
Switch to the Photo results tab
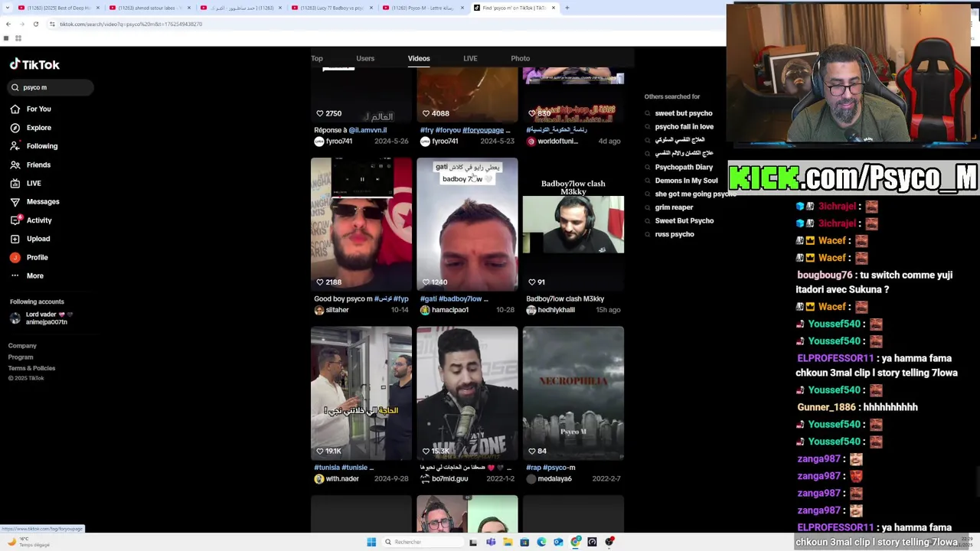point(520,58)
